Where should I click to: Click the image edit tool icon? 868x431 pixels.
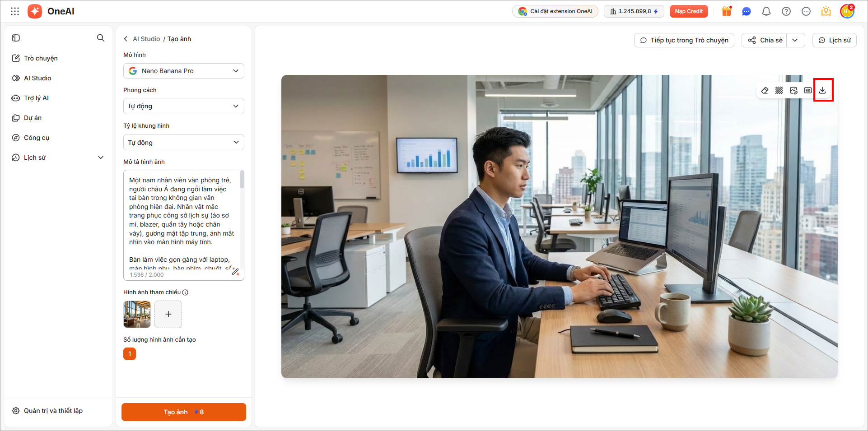793,90
